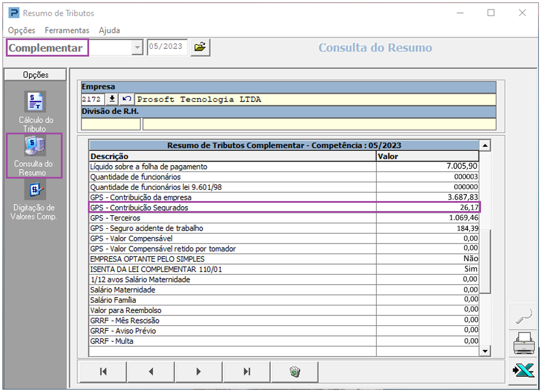Select row Quantidade de funcionários lei 9.601/98
The image size is (543, 392).
click(x=284, y=187)
